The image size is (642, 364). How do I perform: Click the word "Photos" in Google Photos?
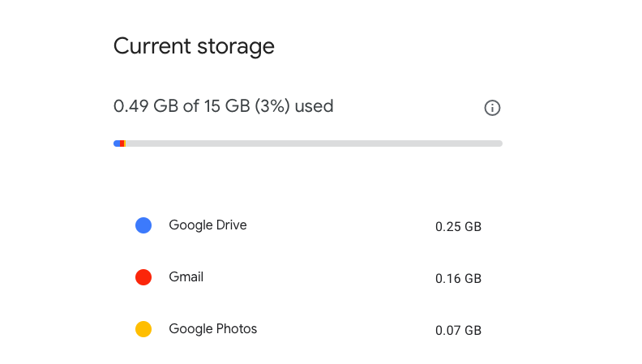click(235, 328)
